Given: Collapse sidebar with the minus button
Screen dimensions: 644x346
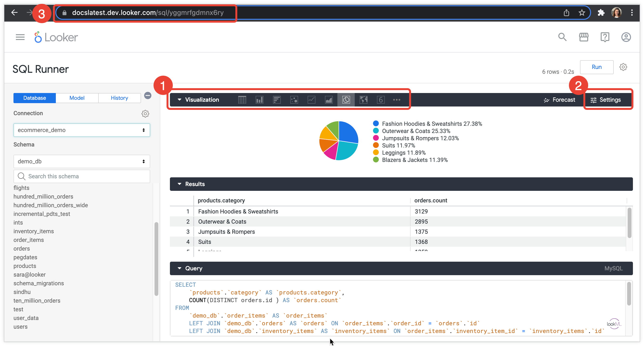Looking at the screenshot, I should tap(148, 95).
